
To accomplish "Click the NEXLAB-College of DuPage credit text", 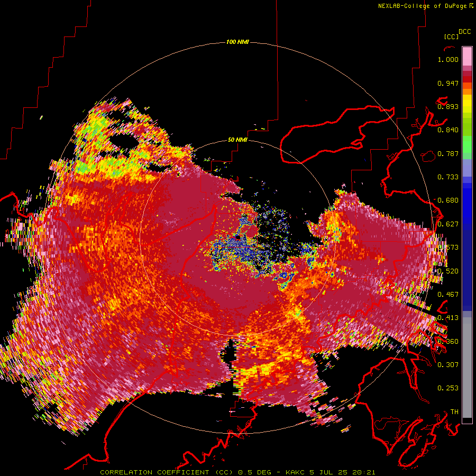I will click(425, 6).
